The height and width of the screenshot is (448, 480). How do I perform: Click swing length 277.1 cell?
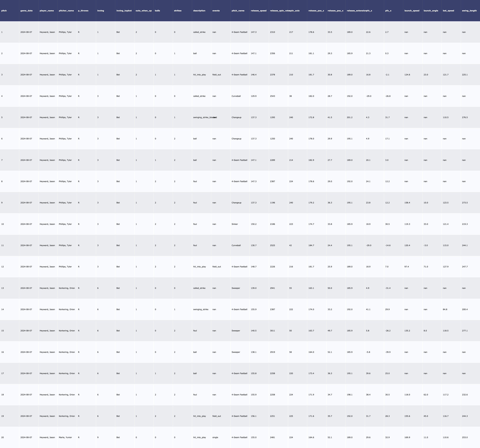[x=464, y=331]
